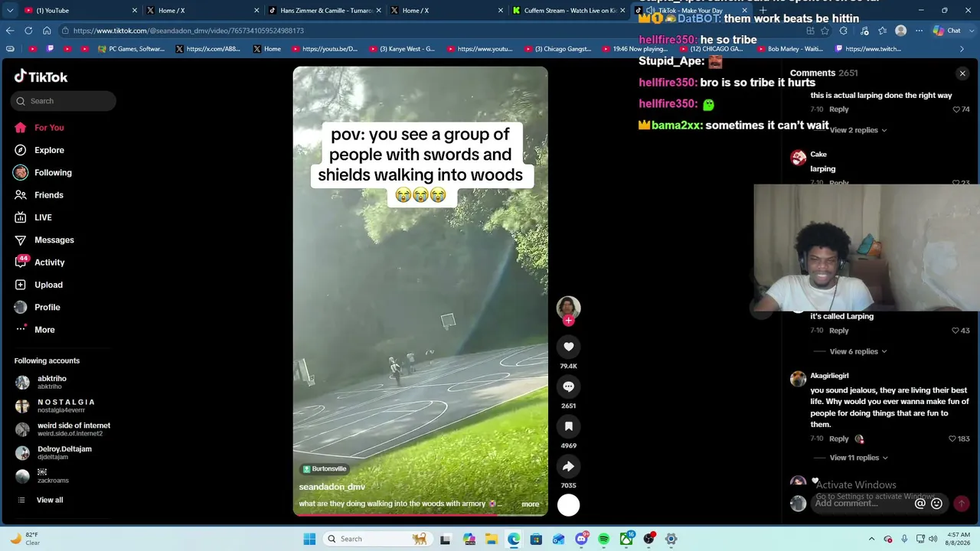980x551 pixels.
Task: Expand the video caption with 'more'
Action: pyautogui.click(x=530, y=504)
